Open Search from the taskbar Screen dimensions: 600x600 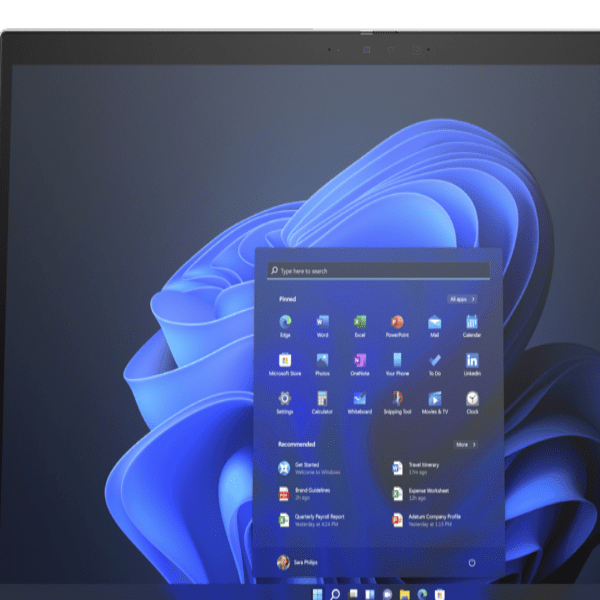point(335,594)
